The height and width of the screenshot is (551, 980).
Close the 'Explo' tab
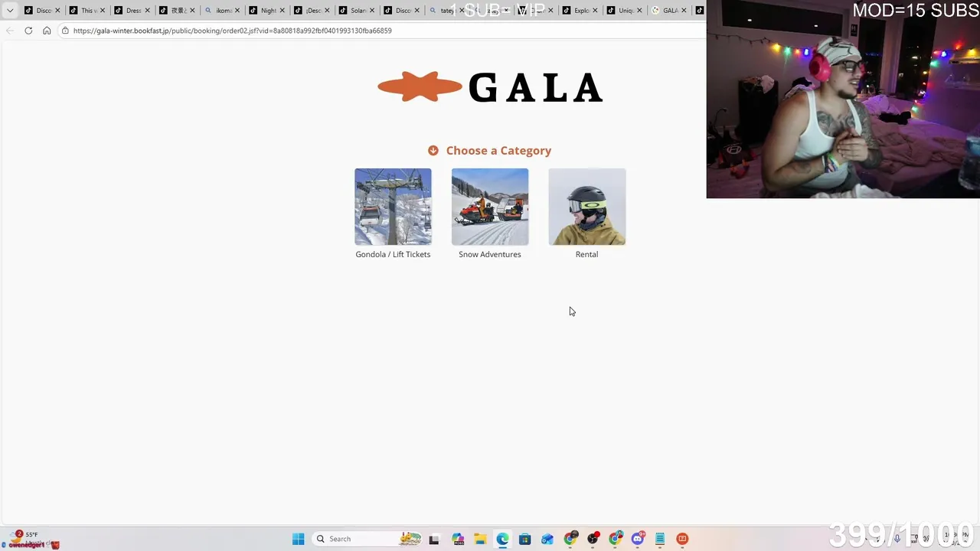[x=595, y=11]
